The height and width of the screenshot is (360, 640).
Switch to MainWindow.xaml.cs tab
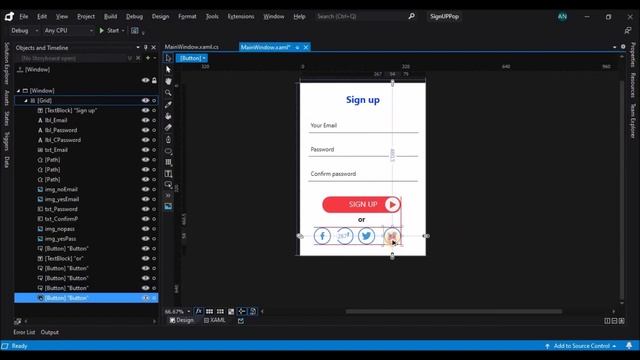(x=191, y=47)
